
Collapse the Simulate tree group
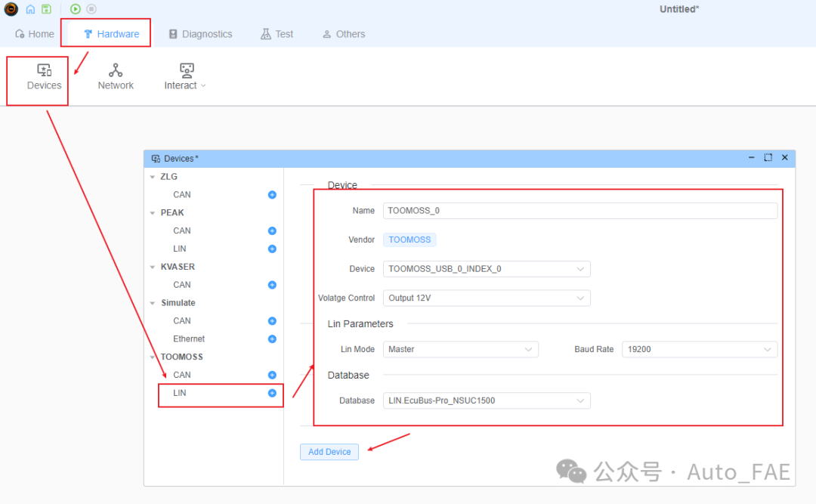153,303
